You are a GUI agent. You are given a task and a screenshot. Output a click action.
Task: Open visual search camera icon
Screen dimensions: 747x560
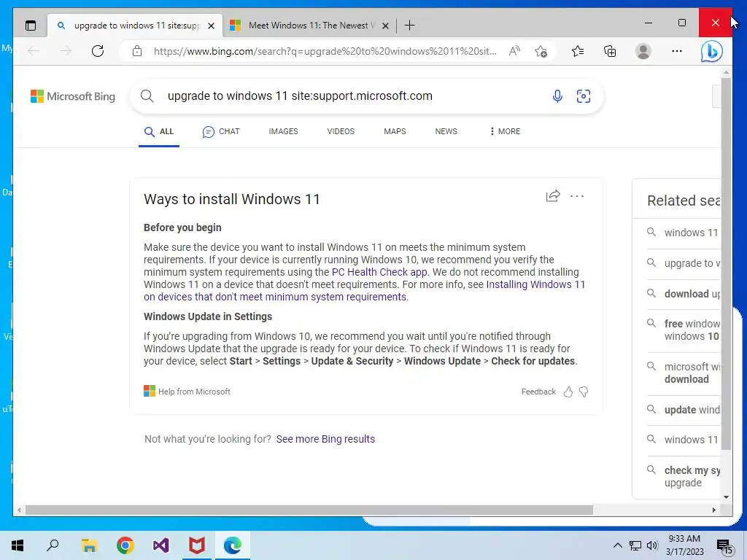click(x=584, y=96)
